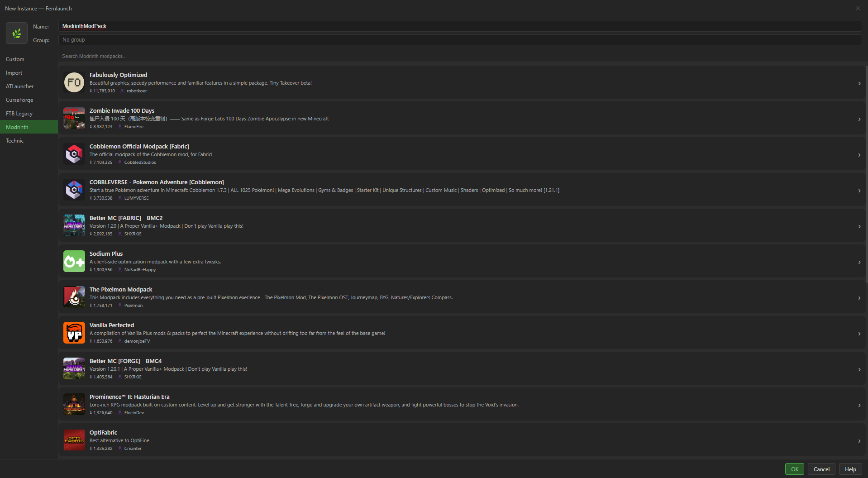Open the Import source tab

tap(29, 73)
